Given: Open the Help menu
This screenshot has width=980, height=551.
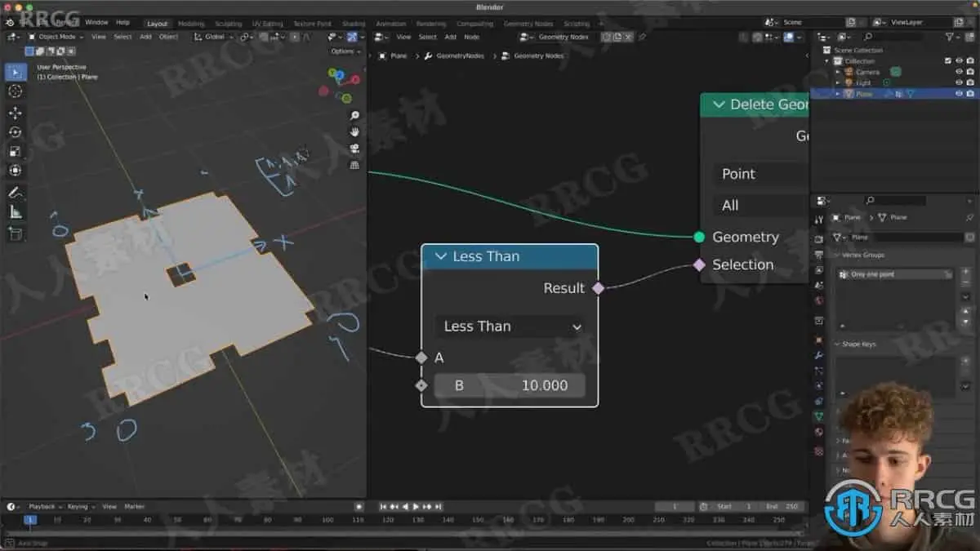Looking at the screenshot, I should [122, 22].
